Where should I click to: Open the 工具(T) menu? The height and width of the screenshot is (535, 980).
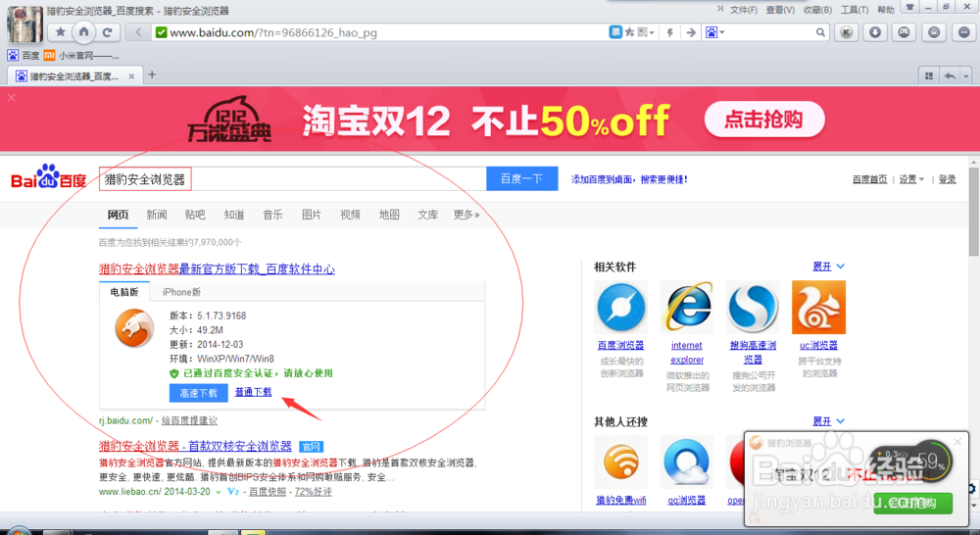[855, 10]
